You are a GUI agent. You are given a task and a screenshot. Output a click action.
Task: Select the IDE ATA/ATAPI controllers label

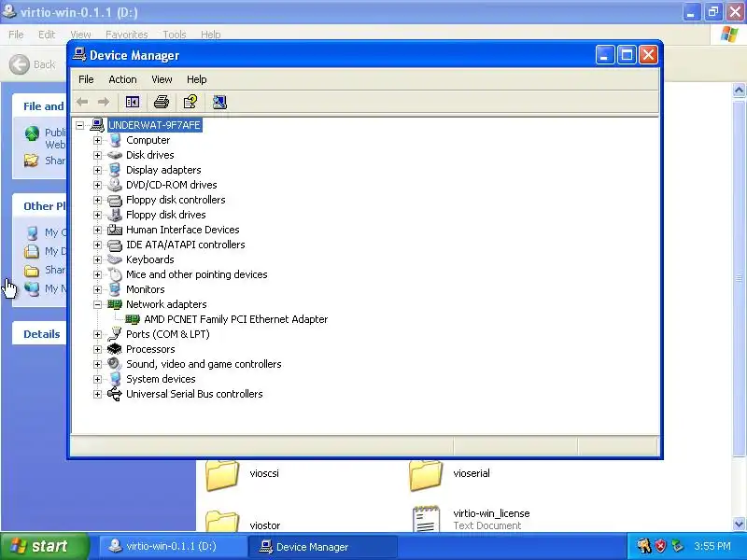tap(185, 245)
